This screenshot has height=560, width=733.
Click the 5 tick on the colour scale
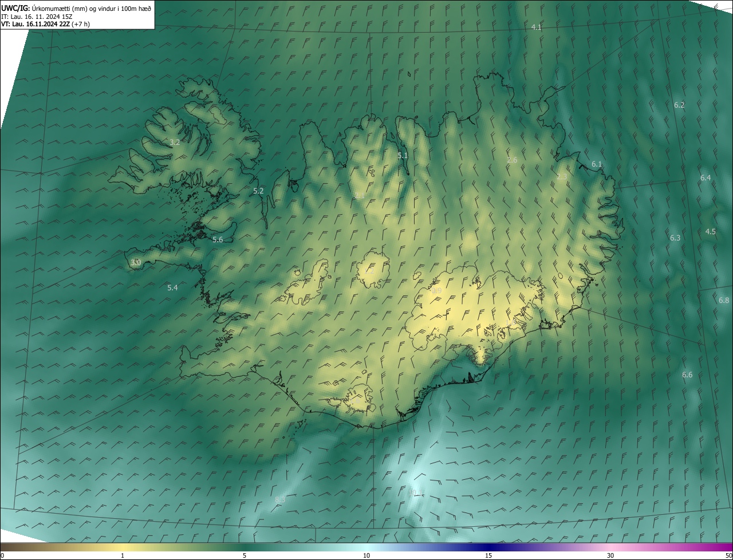[245, 555]
